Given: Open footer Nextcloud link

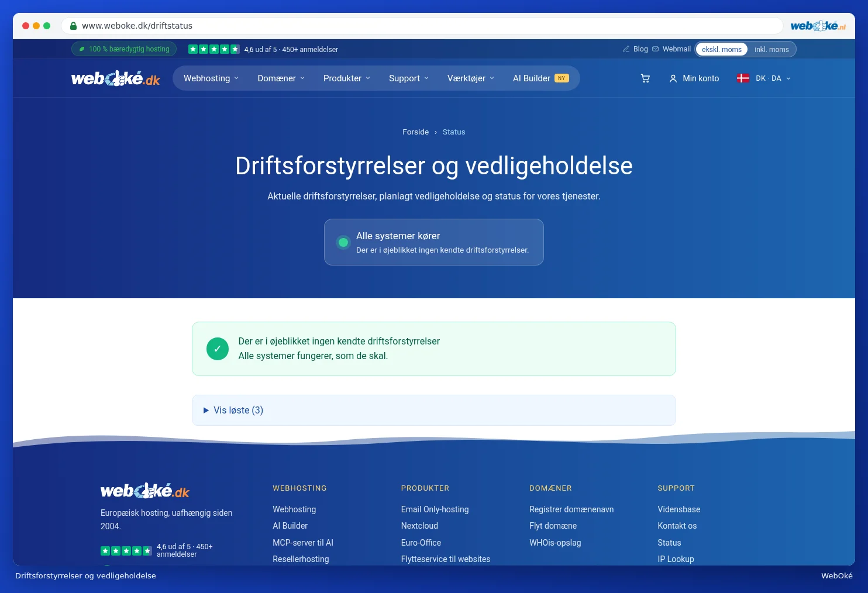Looking at the screenshot, I should click(419, 526).
